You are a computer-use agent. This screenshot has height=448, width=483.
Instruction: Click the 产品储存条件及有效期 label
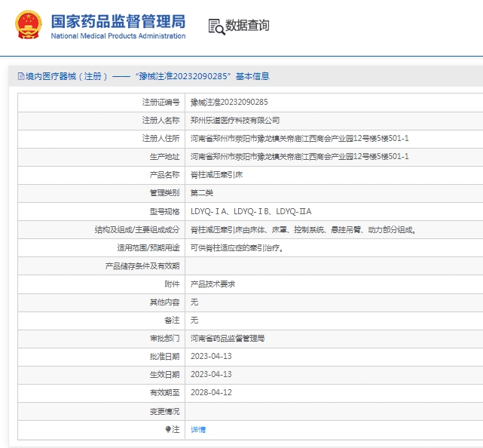click(x=142, y=265)
